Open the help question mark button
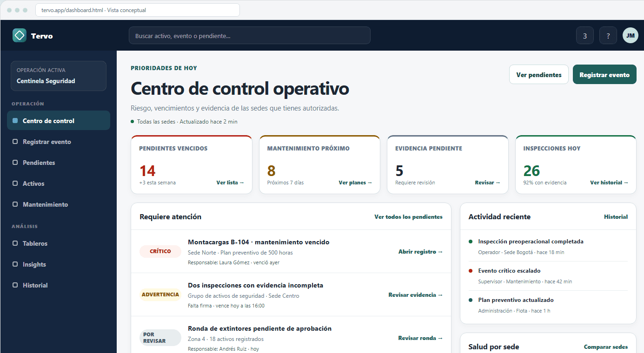This screenshot has height=353, width=644. coord(608,35)
